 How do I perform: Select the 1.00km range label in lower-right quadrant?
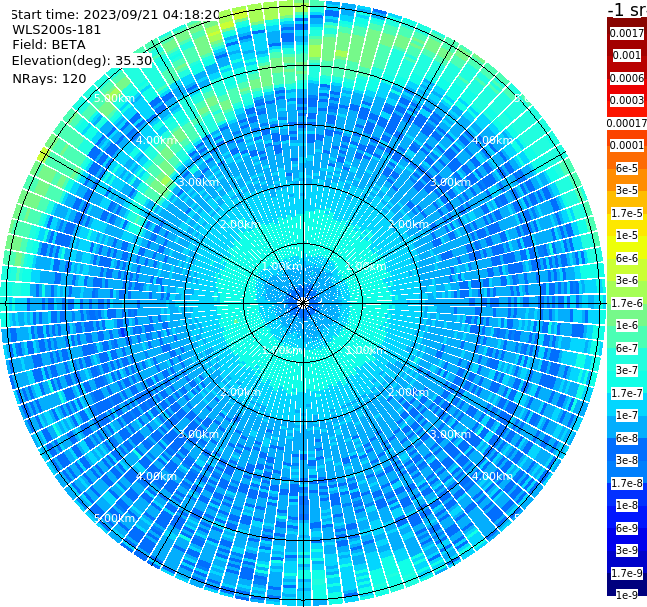coord(366,350)
